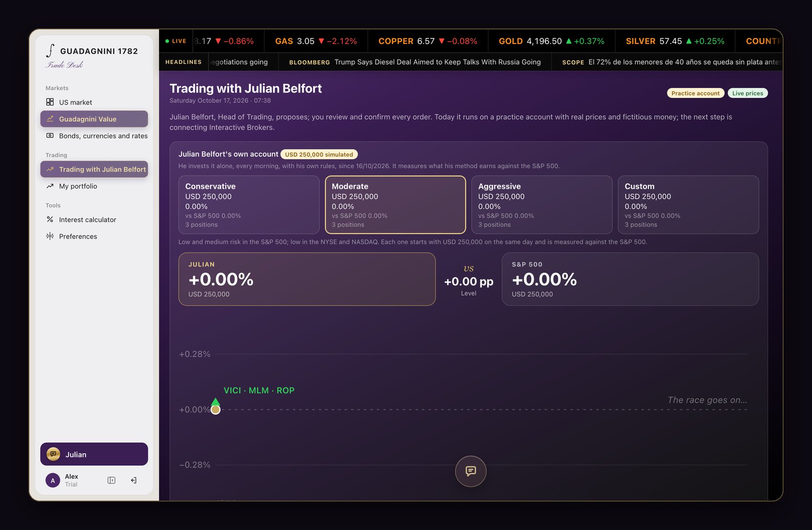Open the US market page

[94, 102]
